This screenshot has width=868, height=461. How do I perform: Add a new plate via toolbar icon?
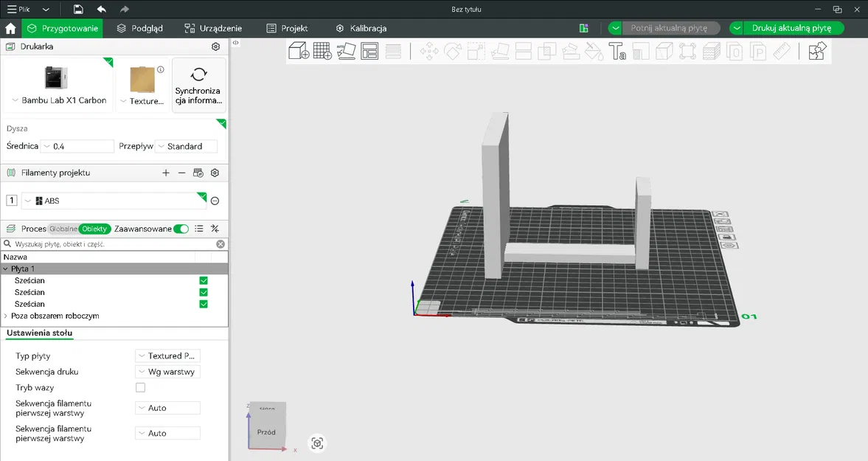(x=322, y=51)
